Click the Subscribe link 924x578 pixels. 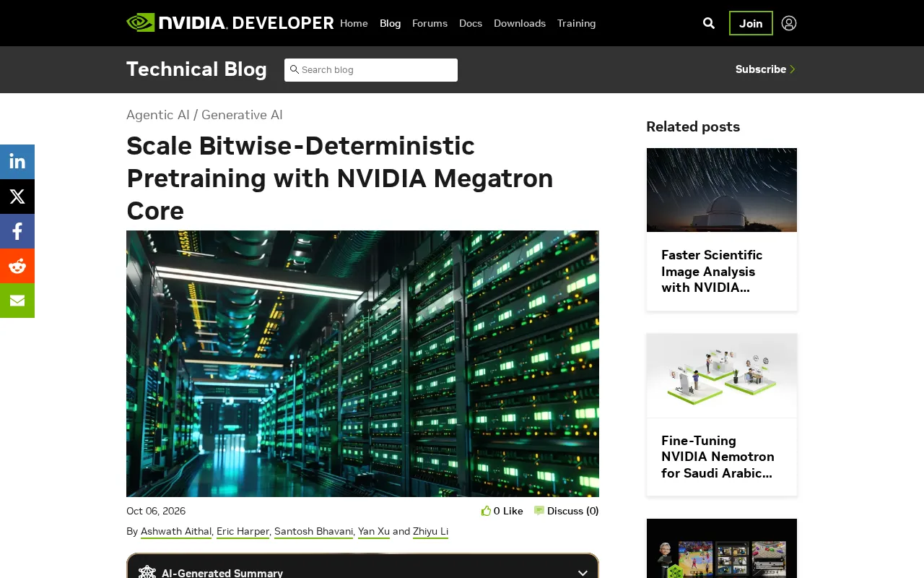[765, 69]
